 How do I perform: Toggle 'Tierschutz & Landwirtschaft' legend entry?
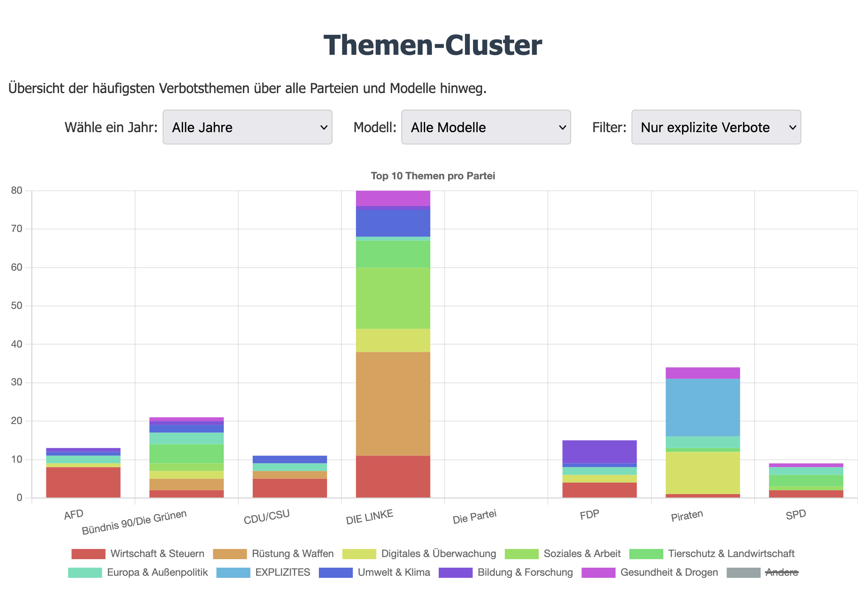tap(731, 554)
